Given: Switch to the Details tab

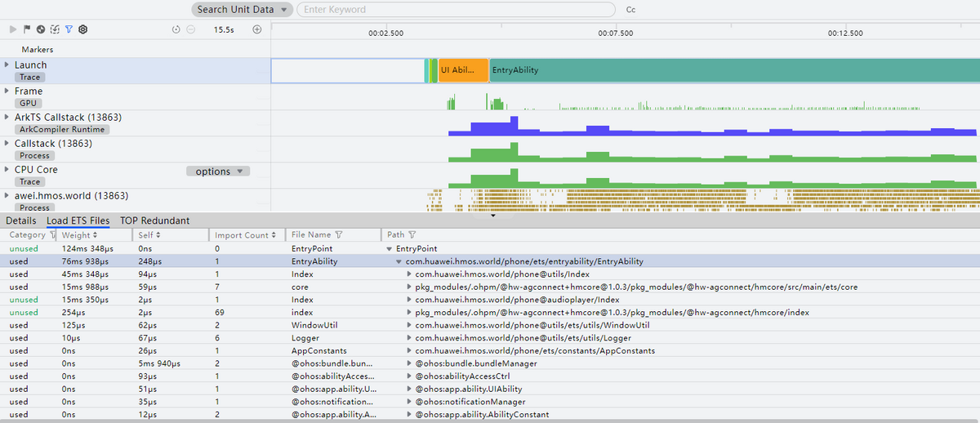Looking at the screenshot, I should coord(21,220).
